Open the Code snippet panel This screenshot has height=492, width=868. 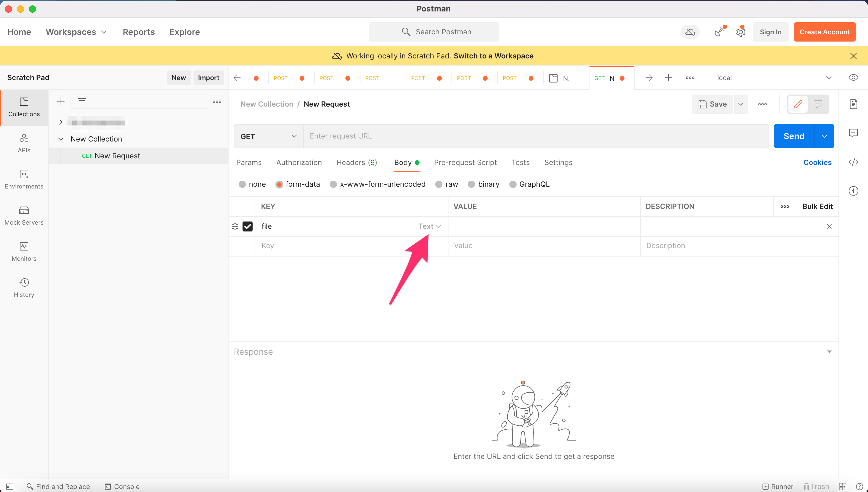pyautogui.click(x=854, y=162)
